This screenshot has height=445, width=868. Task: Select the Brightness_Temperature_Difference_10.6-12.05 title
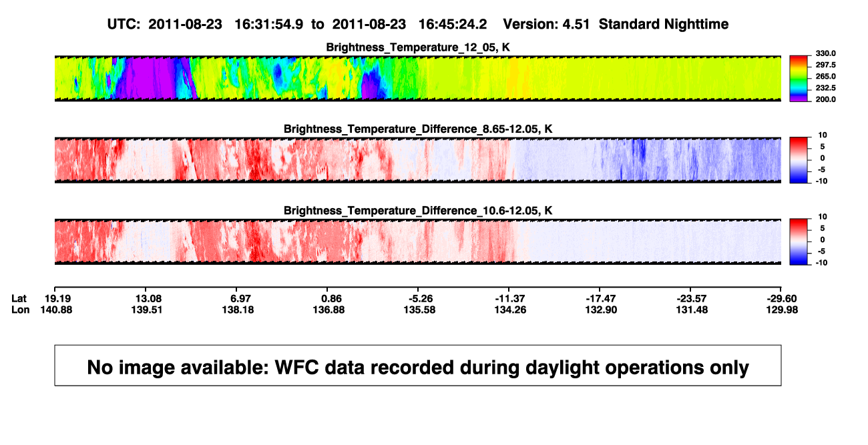(x=418, y=211)
